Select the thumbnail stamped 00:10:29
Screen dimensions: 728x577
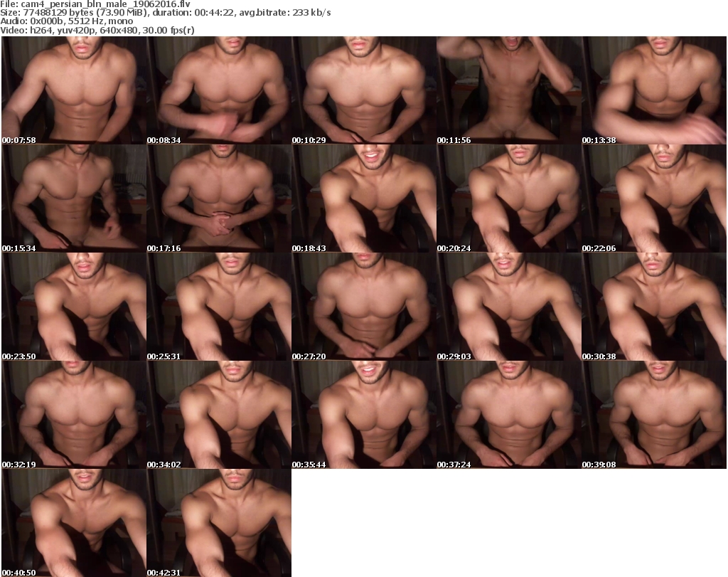click(x=364, y=90)
